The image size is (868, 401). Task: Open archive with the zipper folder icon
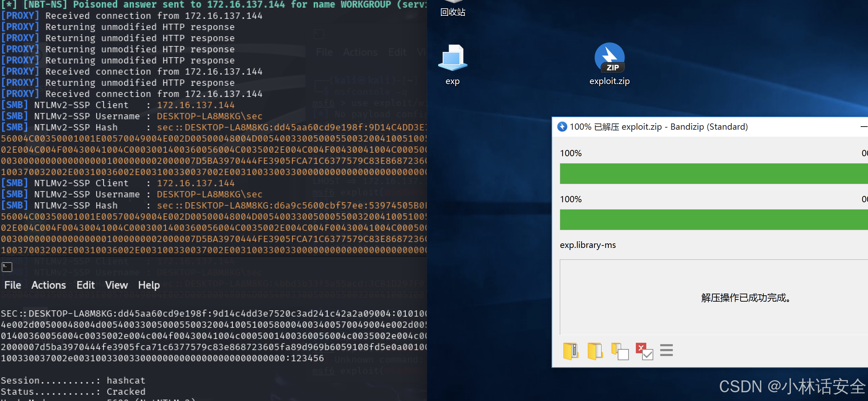(x=571, y=351)
